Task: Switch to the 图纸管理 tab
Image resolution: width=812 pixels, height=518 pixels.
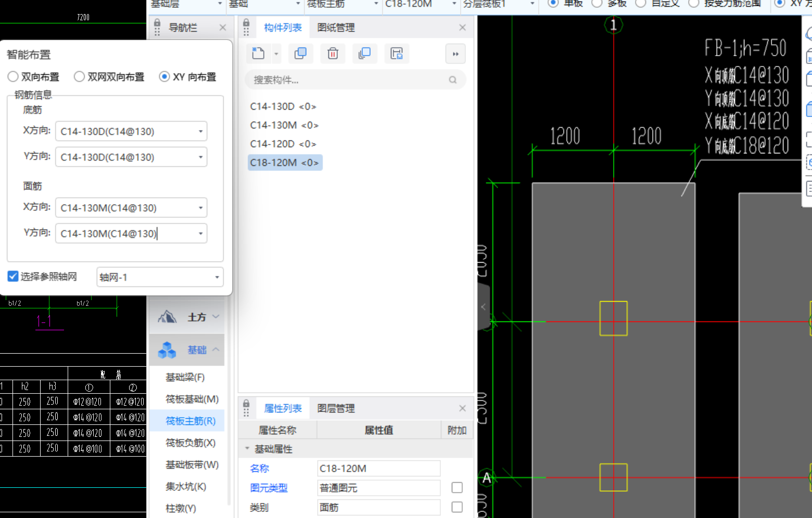Action: (x=335, y=27)
